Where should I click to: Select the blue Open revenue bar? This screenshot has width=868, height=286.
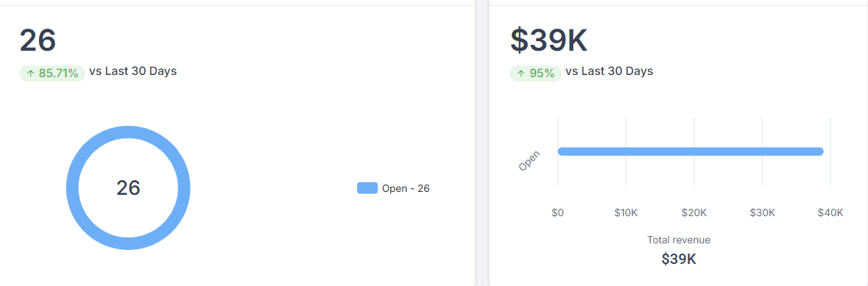(691, 151)
